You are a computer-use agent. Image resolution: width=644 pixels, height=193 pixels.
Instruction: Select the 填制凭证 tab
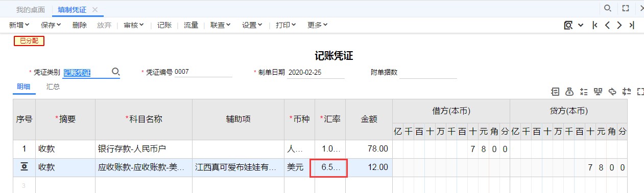pyautogui.click(x=72, y=10)
